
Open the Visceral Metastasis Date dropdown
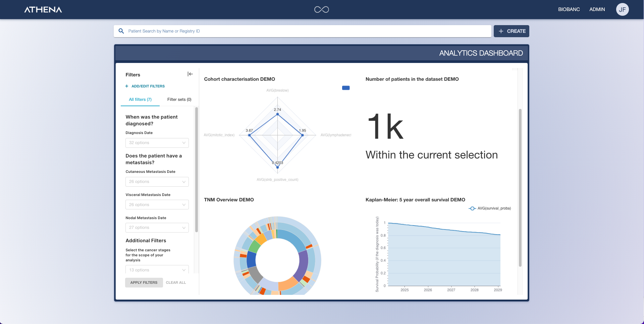click(x=157, y=205)
